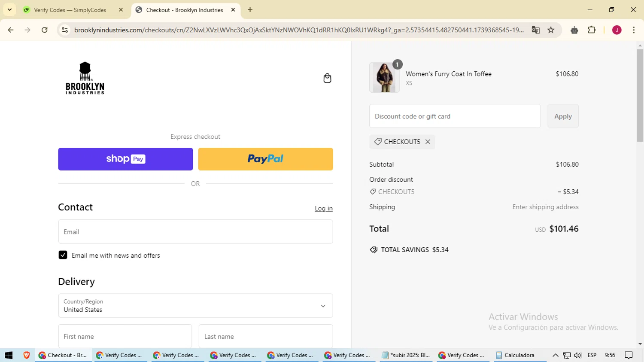
Task: Click the Women's Furry Coat product thumbnail
Action: (384, 78)
